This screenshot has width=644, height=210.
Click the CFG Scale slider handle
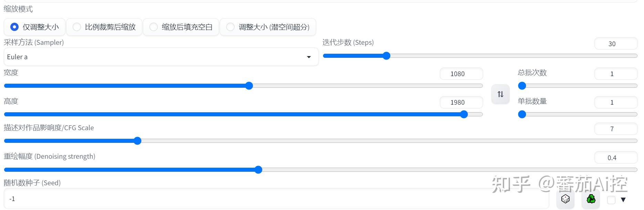(x=137, y=141)
